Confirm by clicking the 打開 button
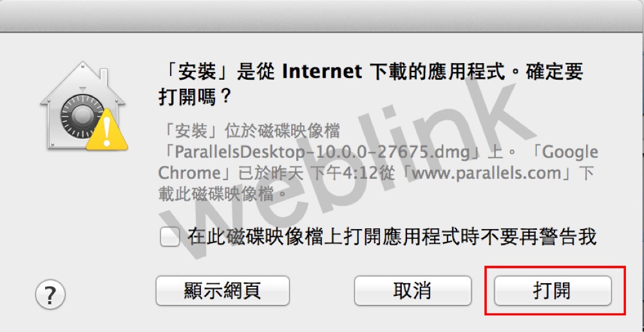644x332 pixels. pos(553,291)
